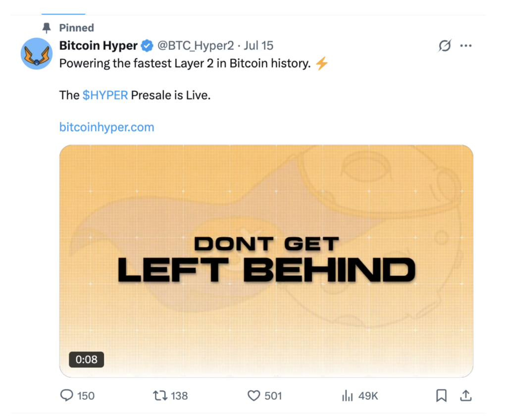Click the Pinned label above the tweet
This screenshot has width=507, height=420.
pyautogui.click(x=76, y=28)
